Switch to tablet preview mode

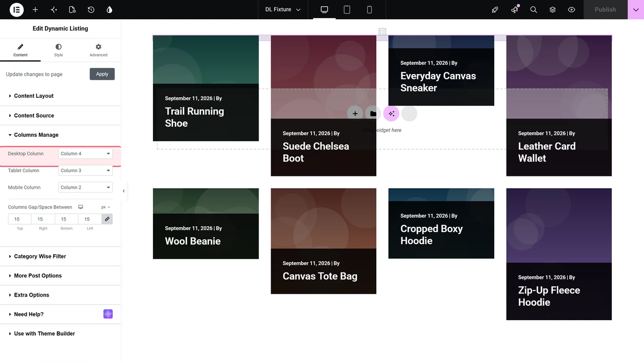(347, 10)
